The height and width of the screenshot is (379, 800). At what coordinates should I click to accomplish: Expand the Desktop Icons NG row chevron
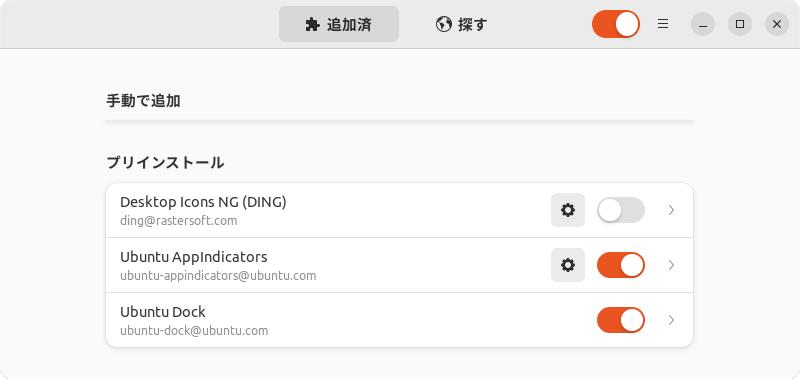pos(671,210)
